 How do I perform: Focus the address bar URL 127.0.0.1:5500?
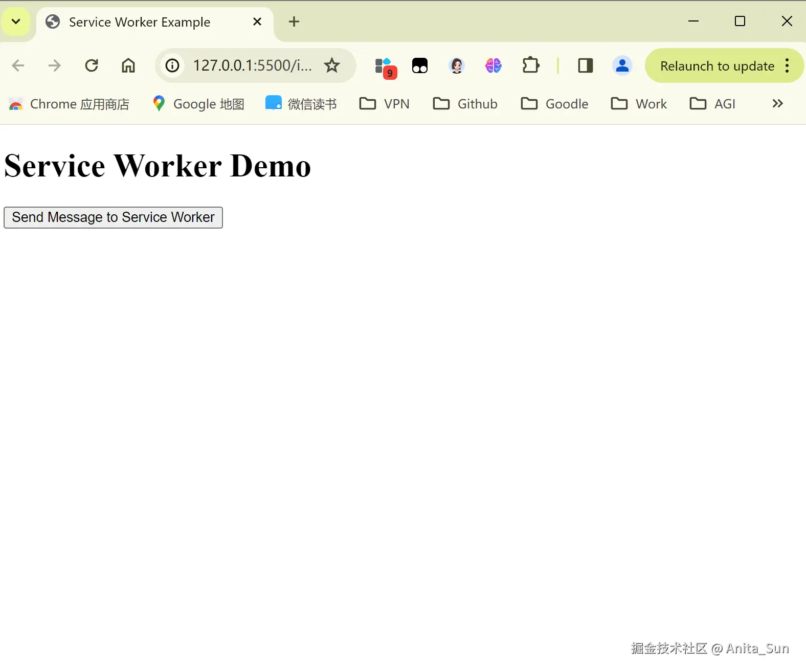(x=252, y=65)
